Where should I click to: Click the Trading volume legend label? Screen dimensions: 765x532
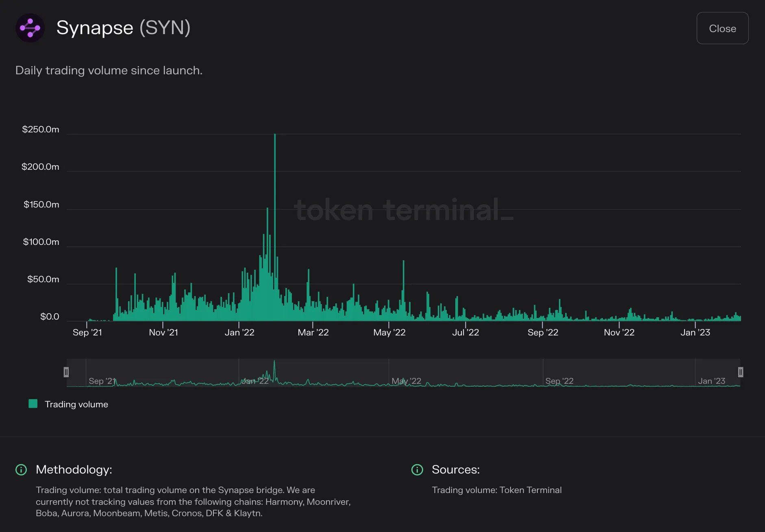click(76, 404)
